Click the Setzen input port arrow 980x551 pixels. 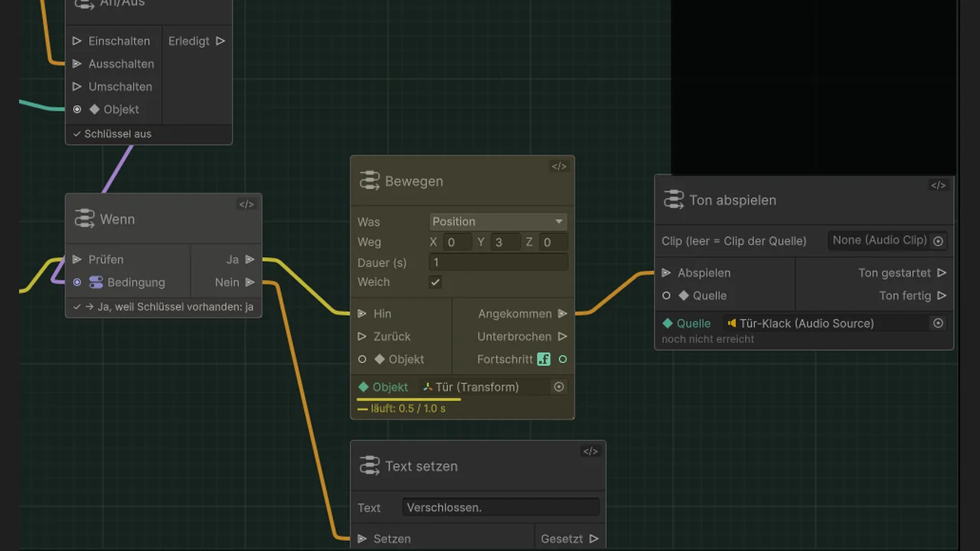click(x=362, y=539)
